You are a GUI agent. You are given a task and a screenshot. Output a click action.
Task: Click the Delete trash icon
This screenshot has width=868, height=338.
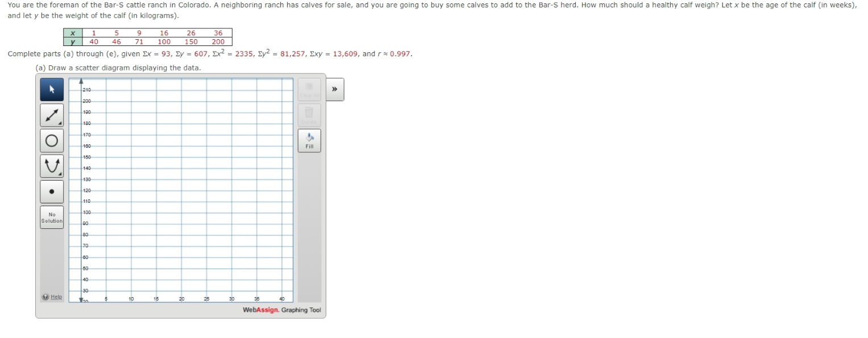coord(309,114)
